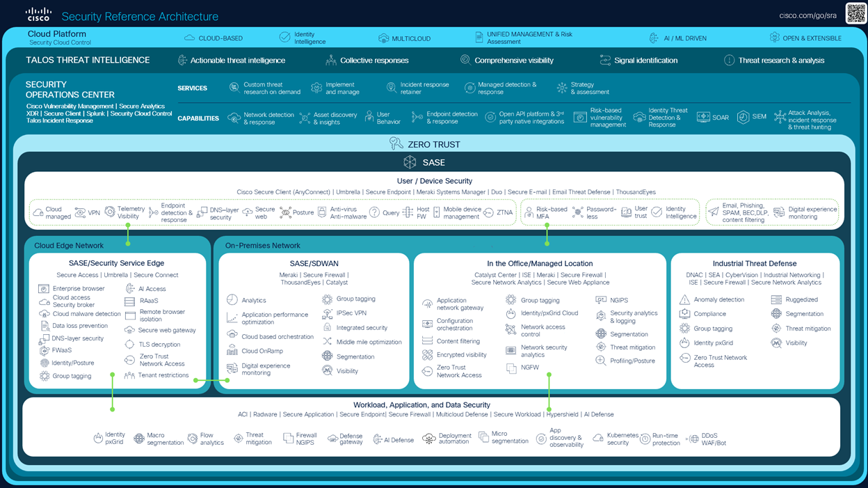Click the QR code in top-right corner

855,13
